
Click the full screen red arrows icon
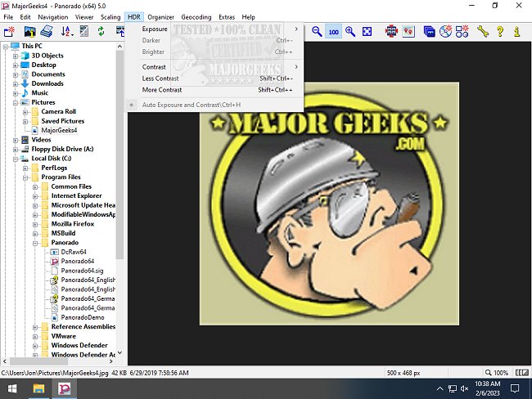[391, 32]
